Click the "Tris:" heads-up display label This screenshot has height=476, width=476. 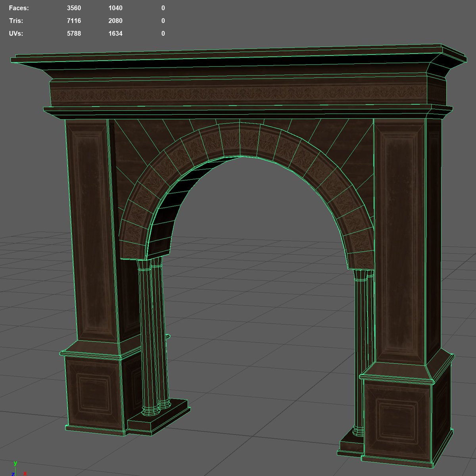16,21
